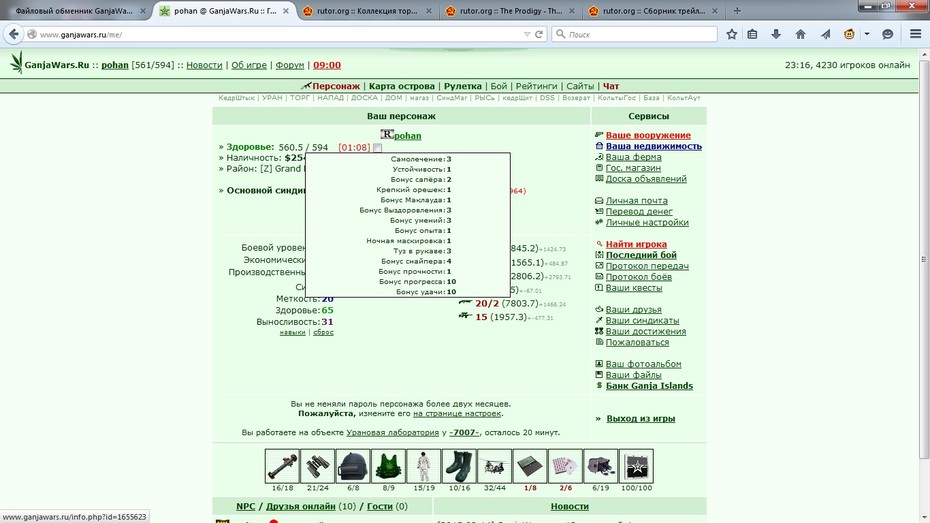Open the laptop item slot 1/8

[x=530, y=466]
